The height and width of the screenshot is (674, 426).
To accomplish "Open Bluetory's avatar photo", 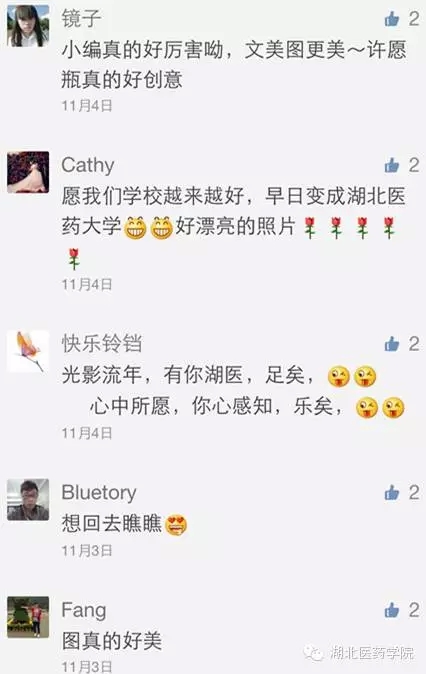I will coord(28,499).
